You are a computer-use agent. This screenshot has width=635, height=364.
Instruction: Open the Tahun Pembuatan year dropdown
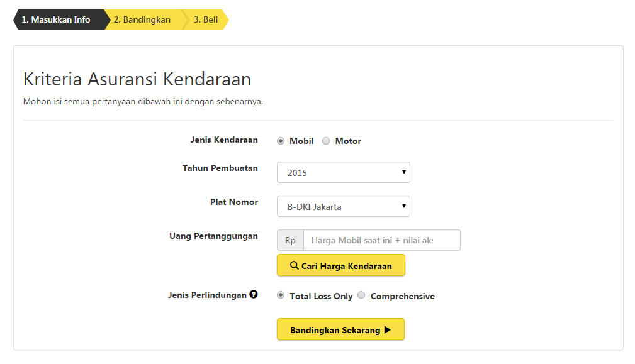pos(343,172)
